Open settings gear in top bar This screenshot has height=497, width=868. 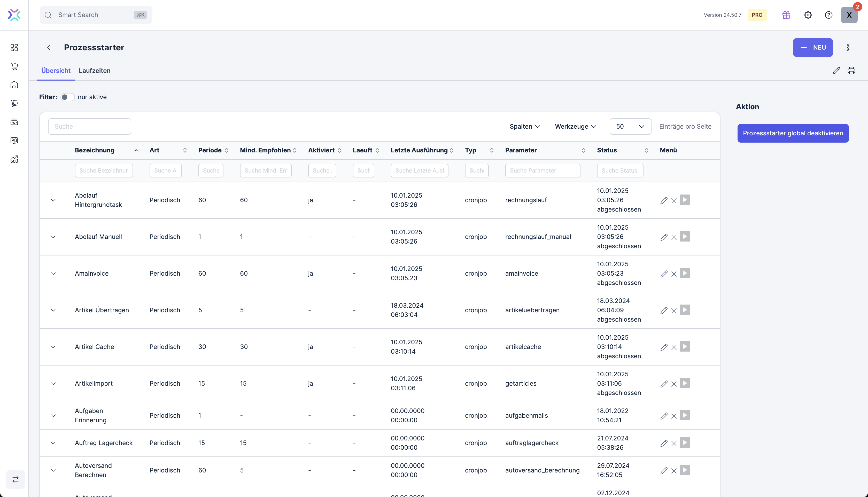(808, 15)
